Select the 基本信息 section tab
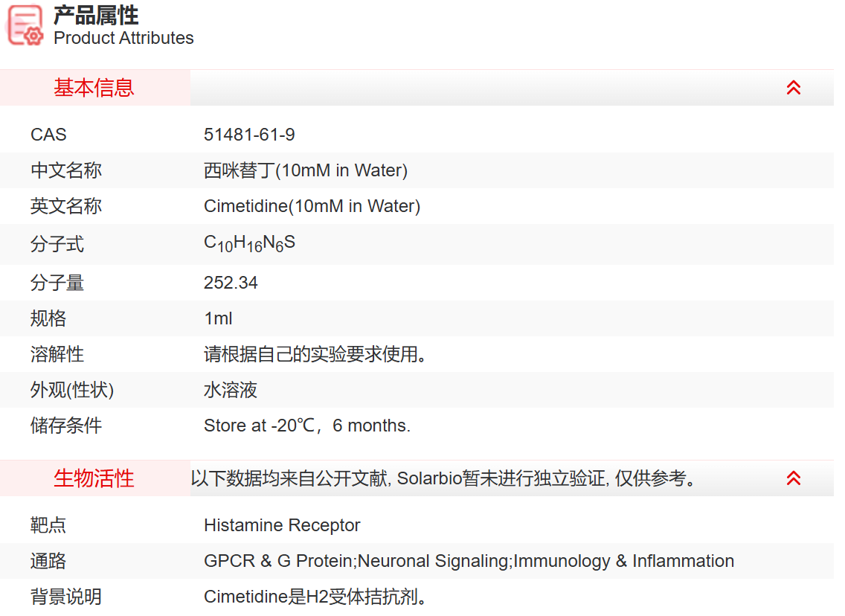 (x=93, y=88)
